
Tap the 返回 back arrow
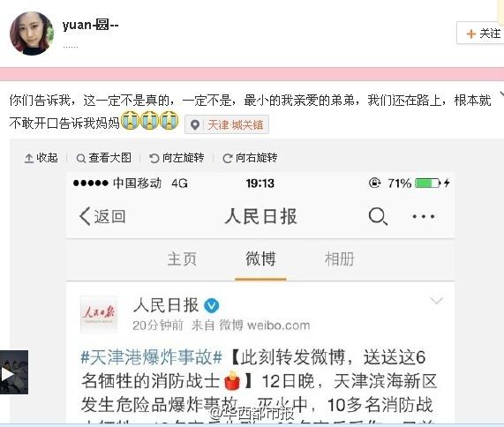102,216
